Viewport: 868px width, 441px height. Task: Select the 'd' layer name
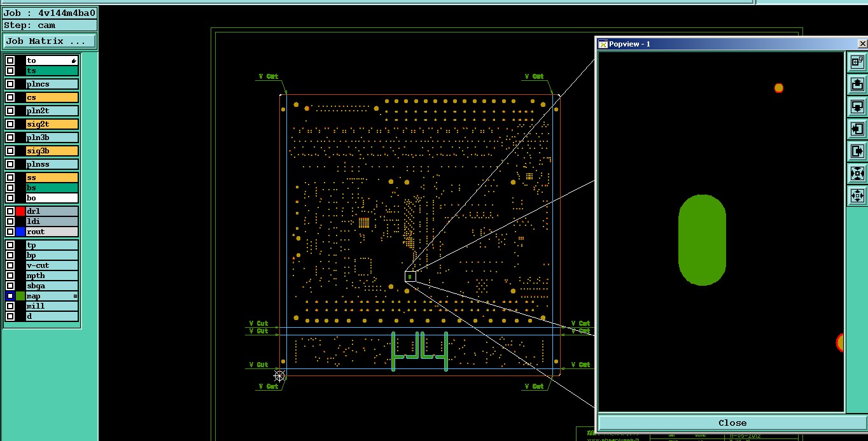coord(52,316)
